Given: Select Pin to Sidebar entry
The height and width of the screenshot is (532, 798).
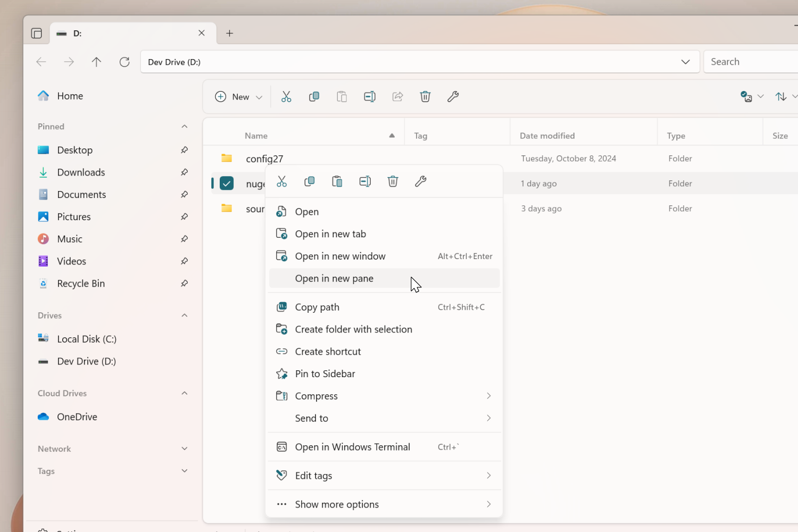Looking at the screenshot, I should coord(384,374).
